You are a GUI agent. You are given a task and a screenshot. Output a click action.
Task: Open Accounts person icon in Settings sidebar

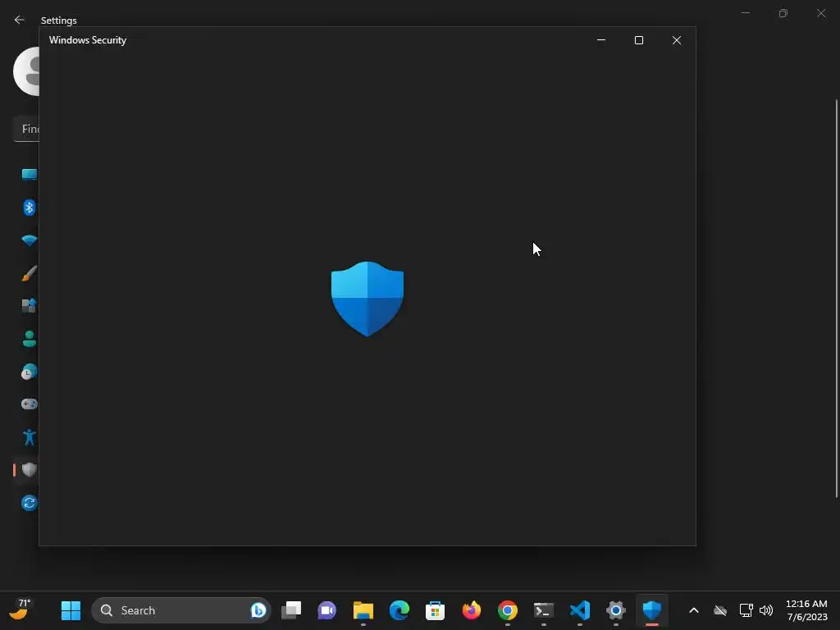click(30, 339)
